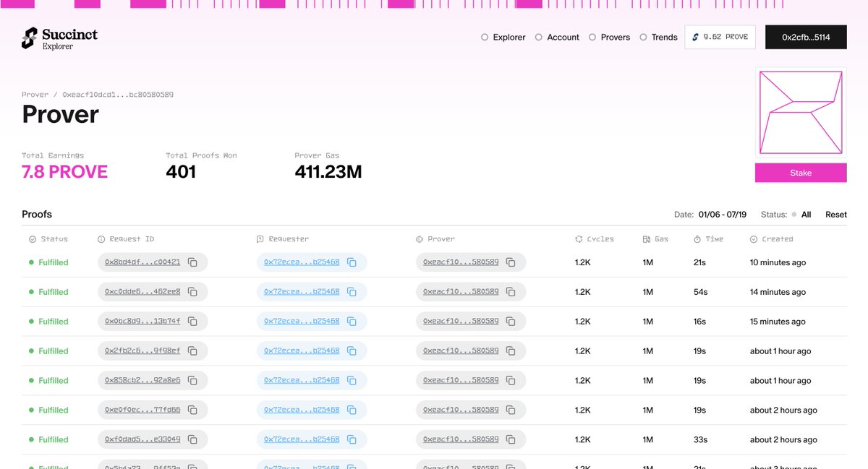Reset the proofs filters
Viewport: 868px width, 469px height.
pyautogui.click(x=836, y=215)
